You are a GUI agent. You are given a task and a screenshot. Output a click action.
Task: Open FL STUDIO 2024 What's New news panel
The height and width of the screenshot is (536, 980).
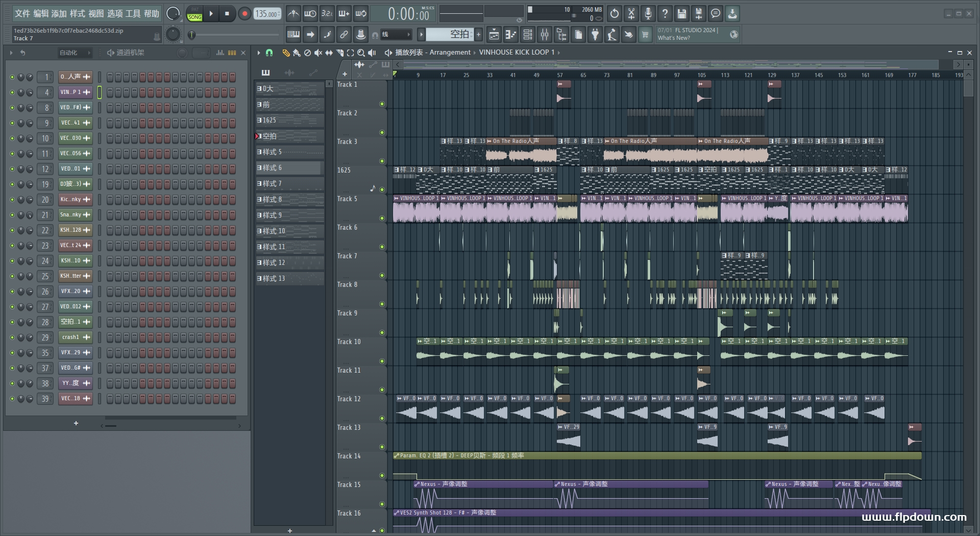click(698, 34)
